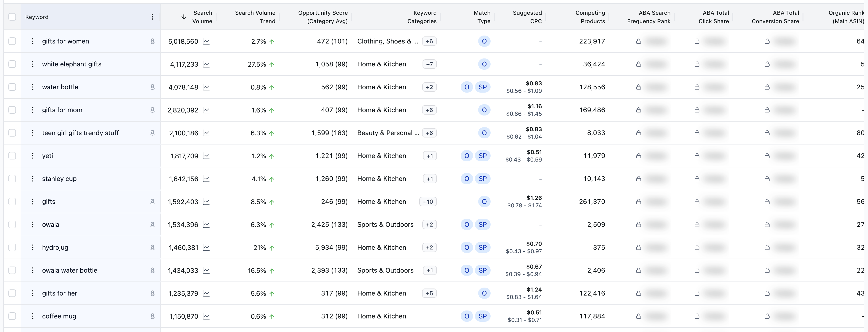Screen dimensions: 868x332
Task: Check the owala water bottle row
Action: pos(12,270)
